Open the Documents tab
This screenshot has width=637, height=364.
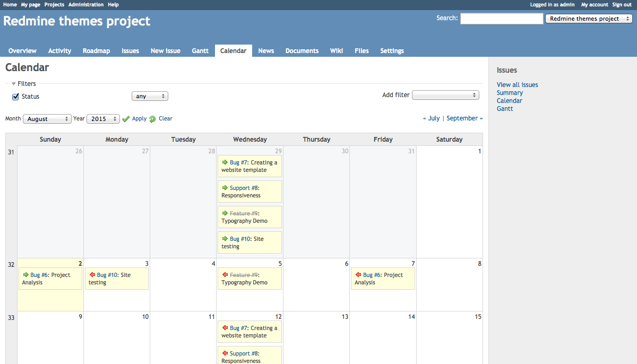302,51
